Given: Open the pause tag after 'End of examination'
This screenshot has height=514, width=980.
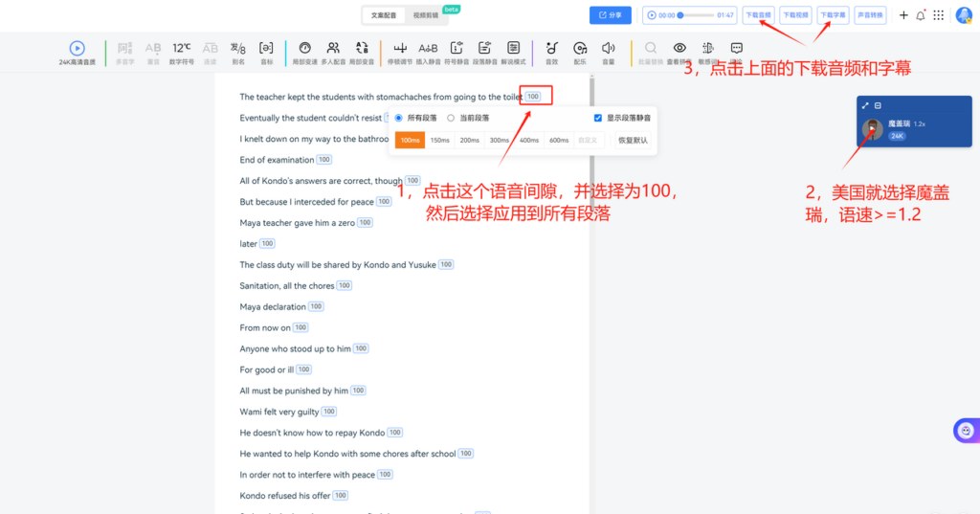Looking at the screenshot, I should (x=323, y=160).
